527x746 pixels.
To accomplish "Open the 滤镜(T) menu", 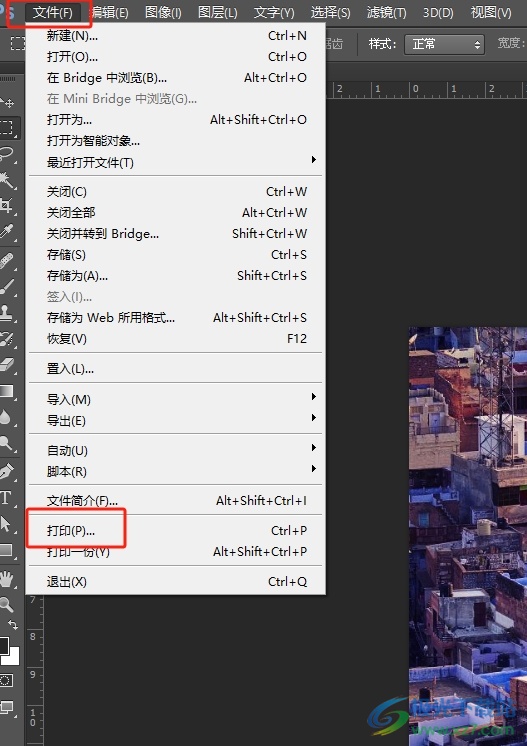I will pos(386,12).
